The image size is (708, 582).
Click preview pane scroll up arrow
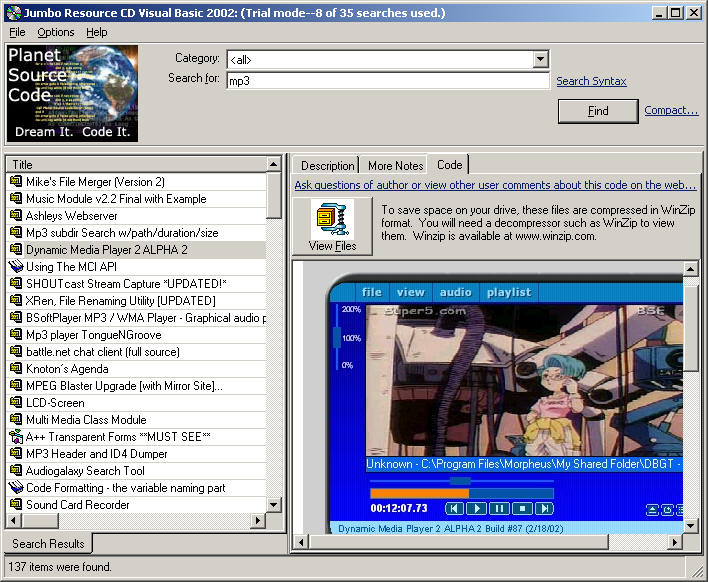coord(690,270)
